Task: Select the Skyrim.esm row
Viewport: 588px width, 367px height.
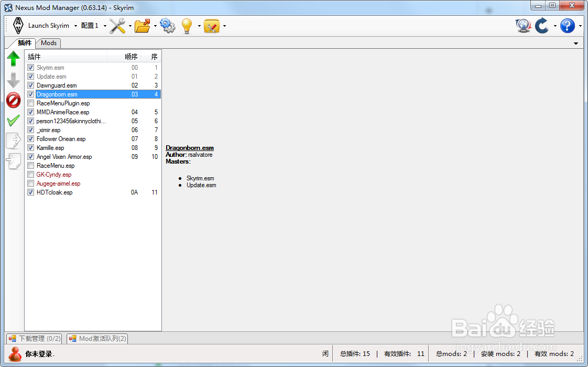Action: [93, 68]
